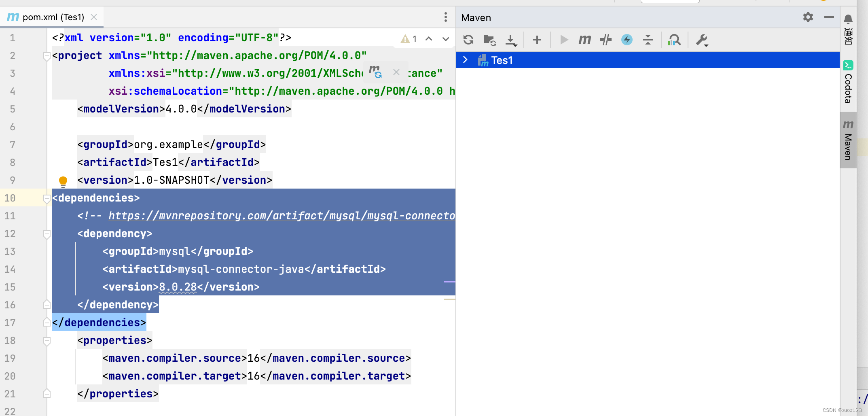Click the tan marker in error stripe
Screen dimensions: 868x416
(x=450, y=299)
